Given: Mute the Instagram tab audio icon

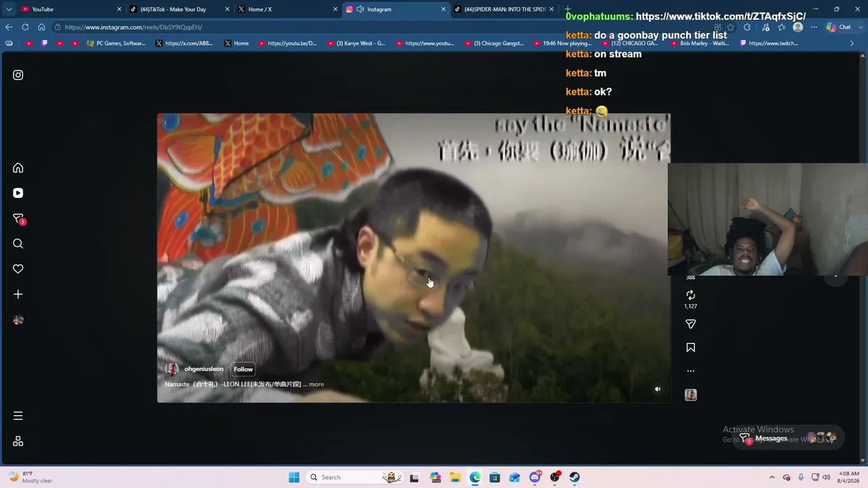Looking at the screenshot, I should click(360, 9).
